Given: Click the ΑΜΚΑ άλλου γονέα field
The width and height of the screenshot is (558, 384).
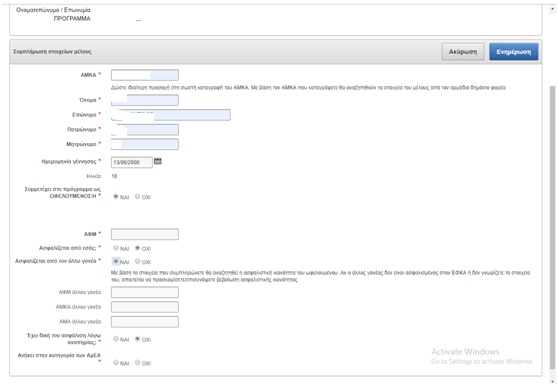Looking at the screenshot, I should point(145,307).
